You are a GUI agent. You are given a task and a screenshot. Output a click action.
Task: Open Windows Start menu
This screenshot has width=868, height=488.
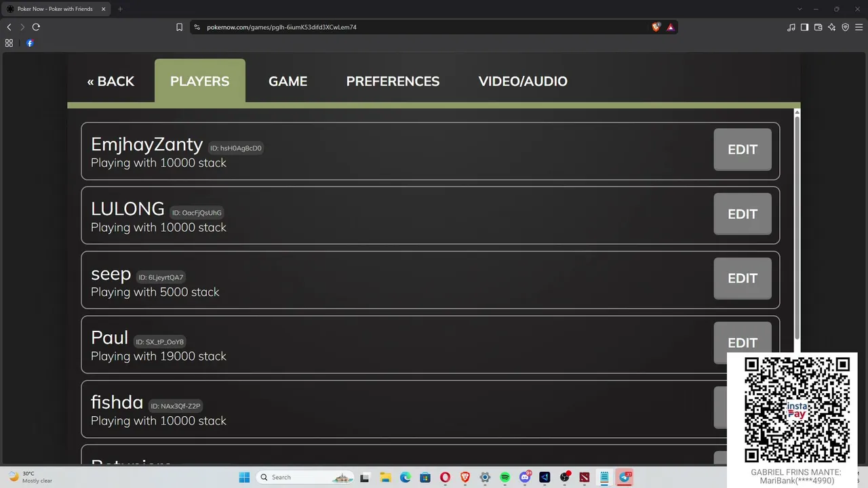tap(244, 477)
